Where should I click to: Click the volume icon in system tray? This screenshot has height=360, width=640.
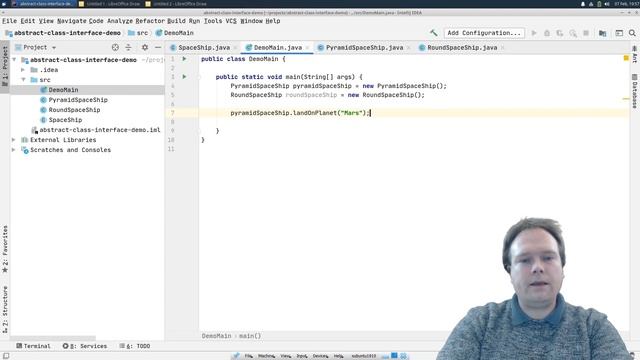point(607,4)
